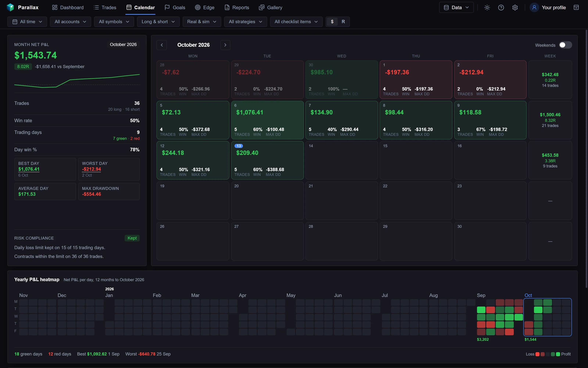This screenshot has width=588, height=368.
Task: Click the profile avatar icon
Action: (x=534, y=8)
